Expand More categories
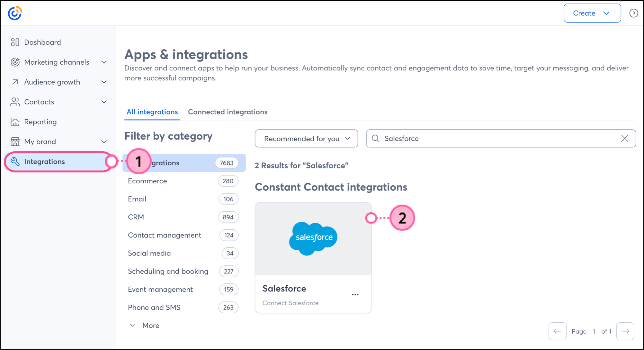This screenshot has height=350, width=644. coord(145,326)
